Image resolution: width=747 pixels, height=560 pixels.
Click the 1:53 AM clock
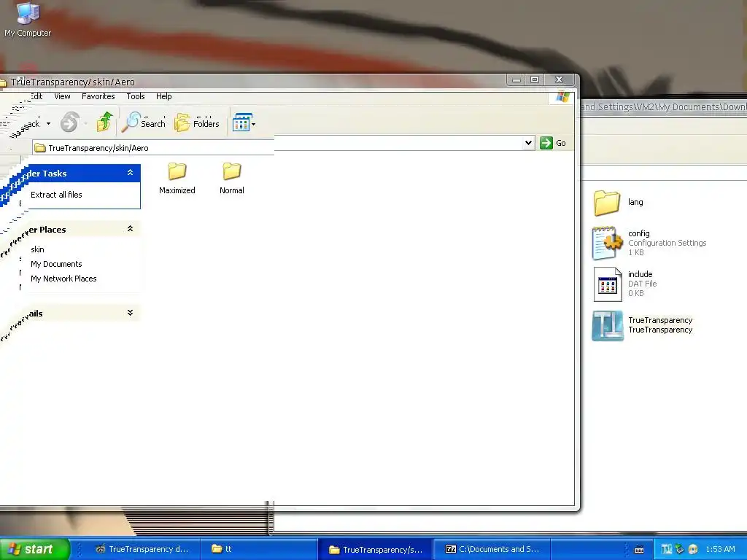coord(720,550)
